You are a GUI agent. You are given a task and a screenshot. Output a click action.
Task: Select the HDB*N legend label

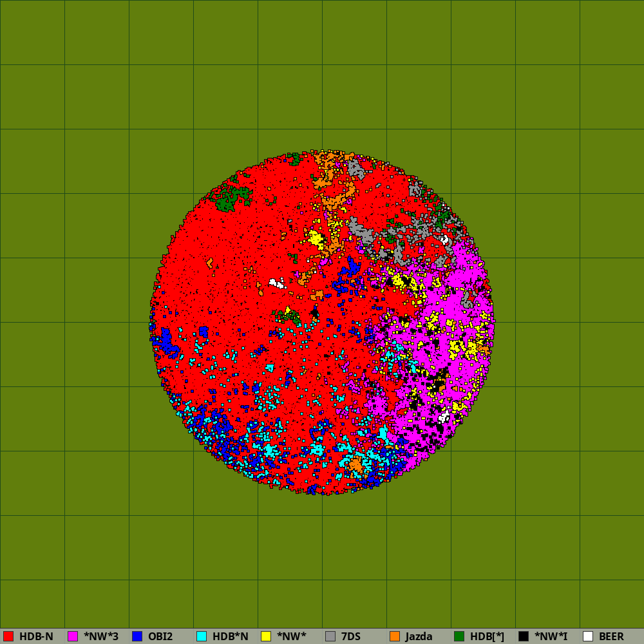coord(231,637)
